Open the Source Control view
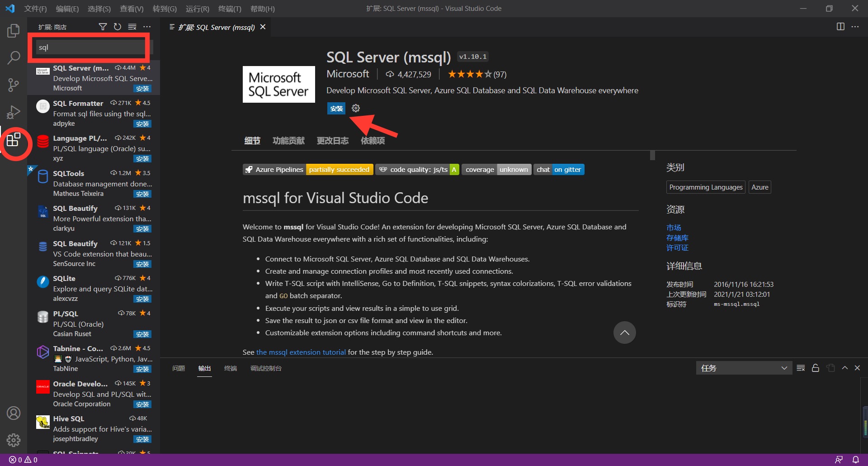 [13, 85]
